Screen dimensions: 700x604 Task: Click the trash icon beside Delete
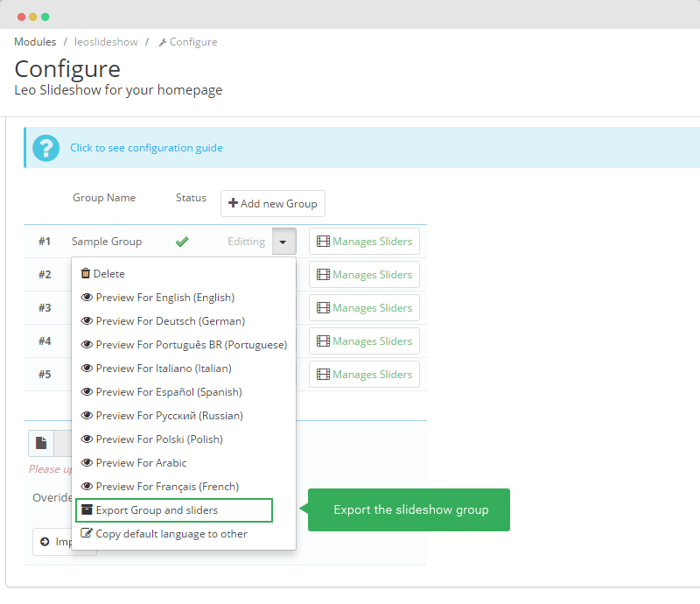point(85,273)
